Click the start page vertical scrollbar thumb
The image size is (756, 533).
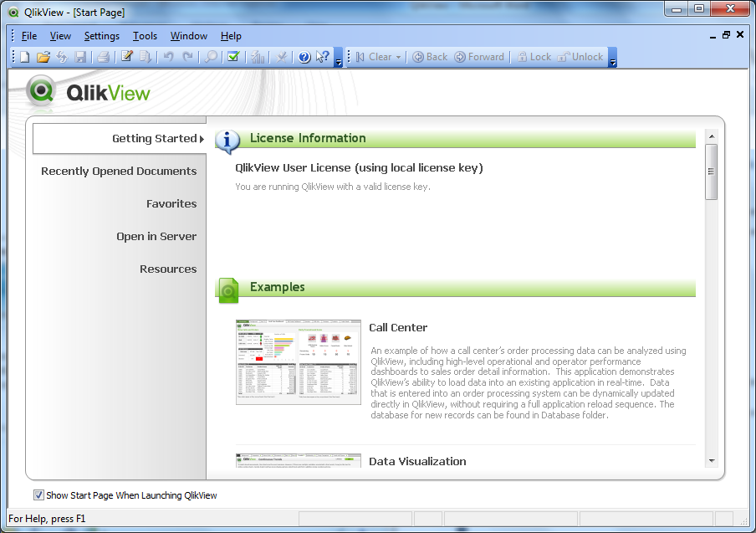711,172
